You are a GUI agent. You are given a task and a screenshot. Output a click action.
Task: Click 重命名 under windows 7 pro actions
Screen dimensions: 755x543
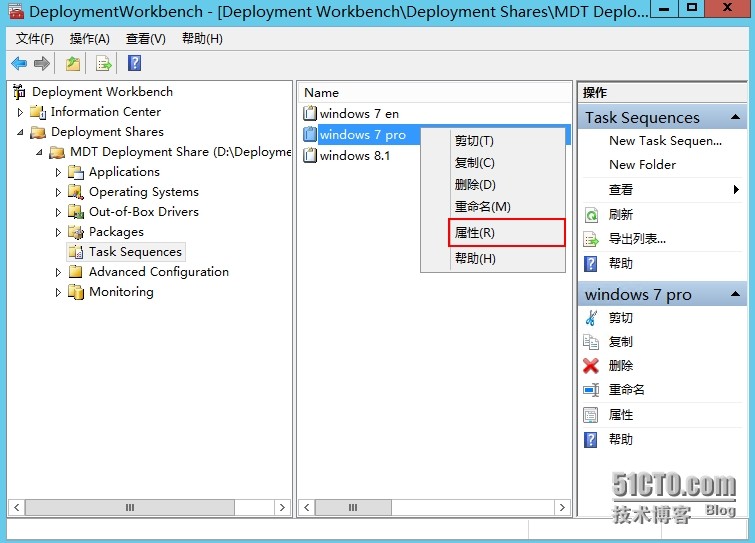click(x=626, y=389)
